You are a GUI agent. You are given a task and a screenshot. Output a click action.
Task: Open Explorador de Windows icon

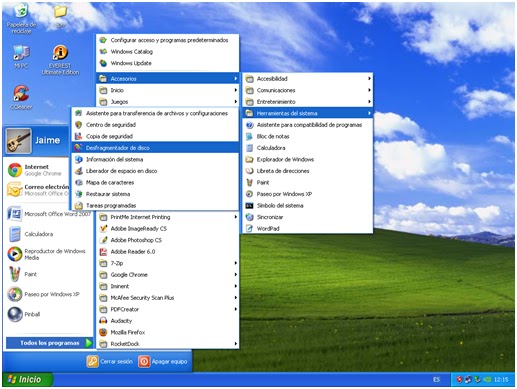249,159
